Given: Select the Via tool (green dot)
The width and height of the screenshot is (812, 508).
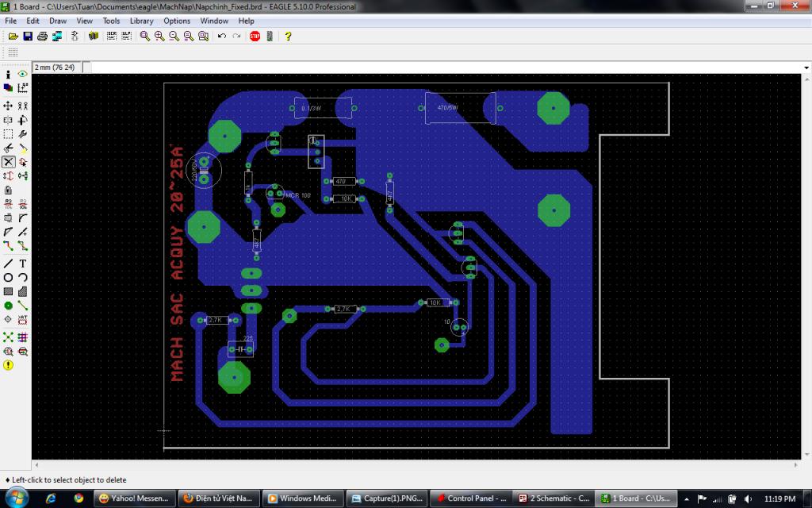Looking at the screenshot, I should 8,306.
